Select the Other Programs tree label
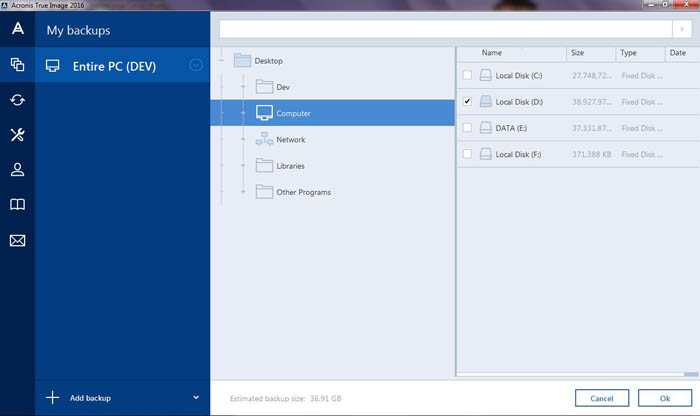 click(x=304, y=192)
